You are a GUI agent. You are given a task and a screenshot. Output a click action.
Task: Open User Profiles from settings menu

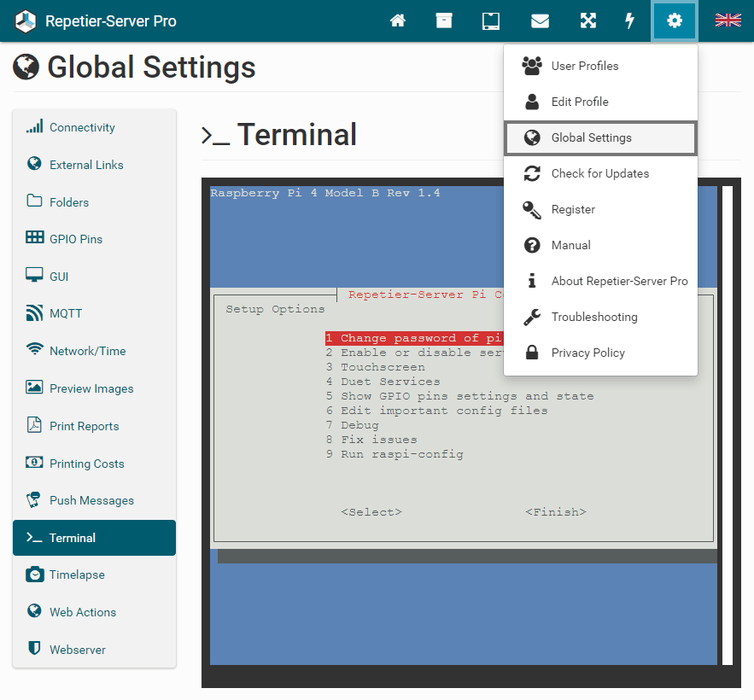click(x=600, y=66)
